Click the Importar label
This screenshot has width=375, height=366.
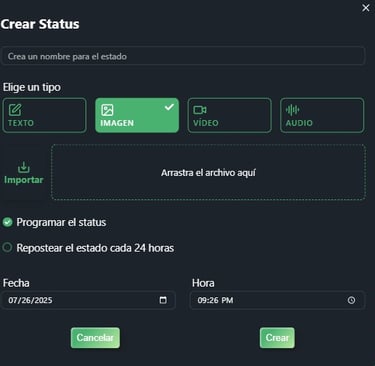(x=24, y=180)
